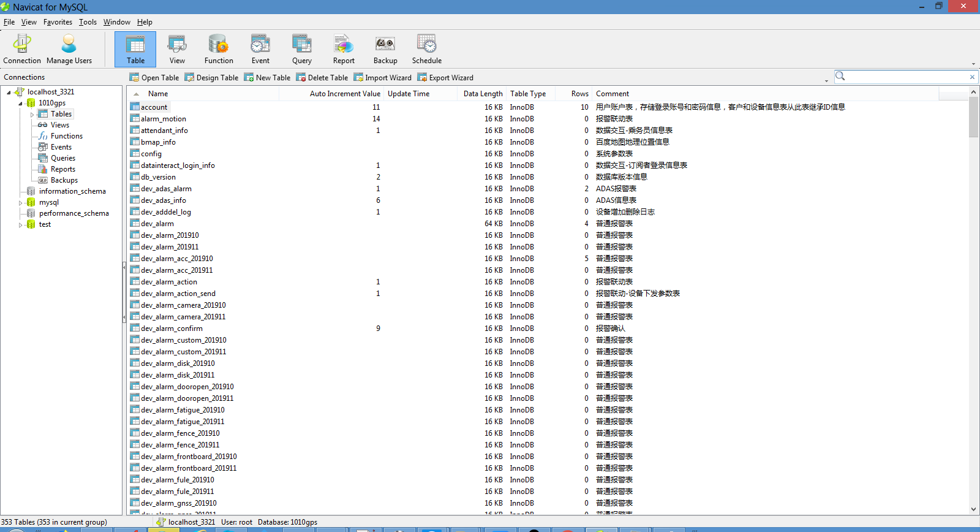
Task: Select performance_schema database
Action: coord(73,213)
